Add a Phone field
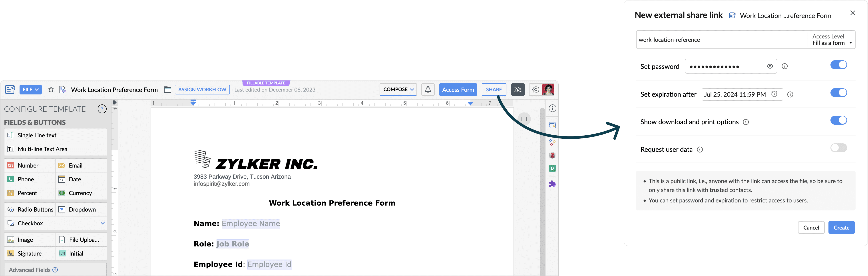This screenshot has width=868, height=276. coord(30,180)
